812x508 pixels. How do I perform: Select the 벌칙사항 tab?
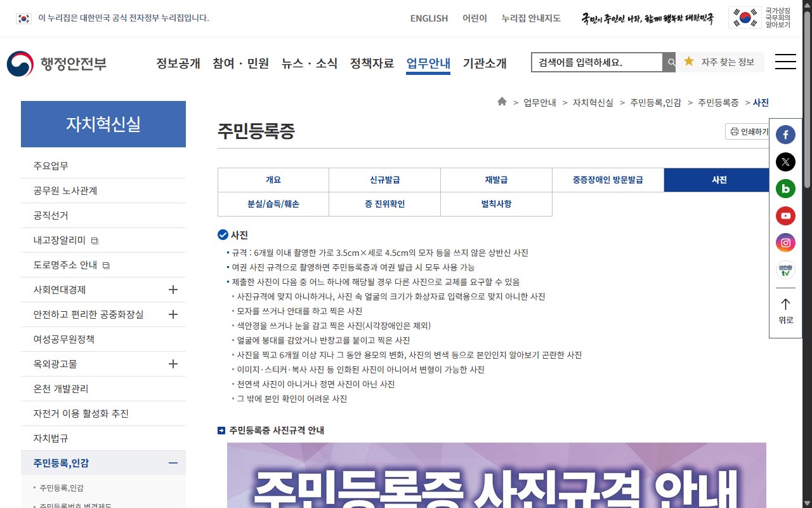(496, 204)
